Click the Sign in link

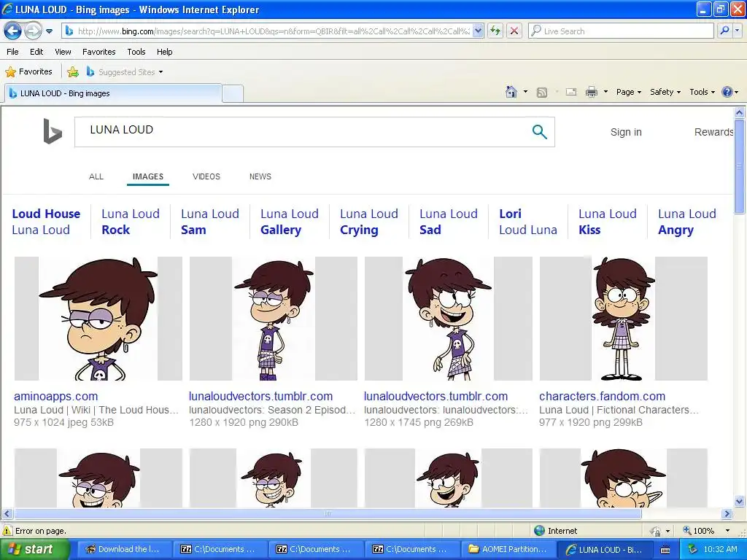tap(626, 132)
